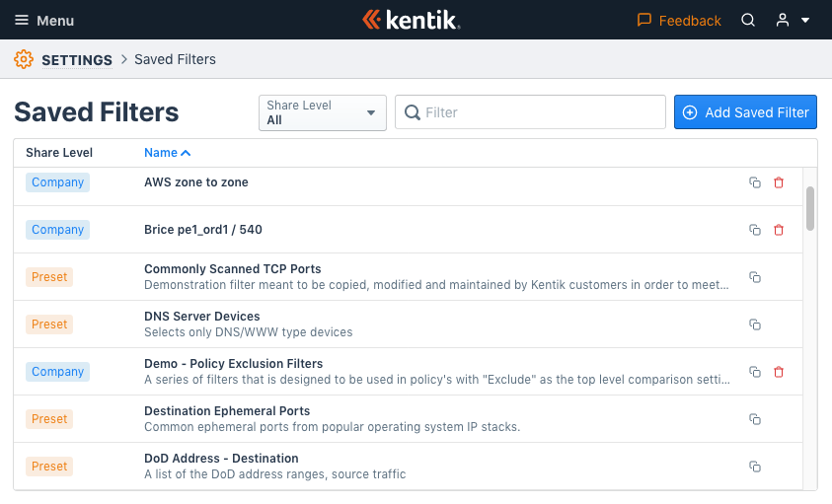Duplicate DoD Address - Destination filter
832x504 pixels.
(x=755, y=467)
